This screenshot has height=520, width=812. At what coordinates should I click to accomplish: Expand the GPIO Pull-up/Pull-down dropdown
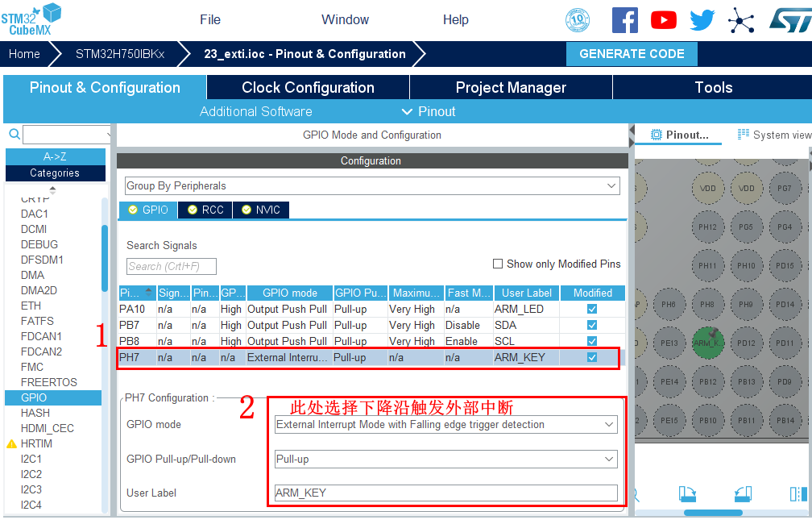pyautogui.click(x=445, y=460)
